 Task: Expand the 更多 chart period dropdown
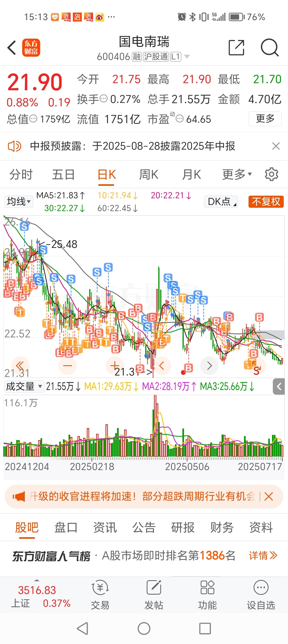pos(237,175)
